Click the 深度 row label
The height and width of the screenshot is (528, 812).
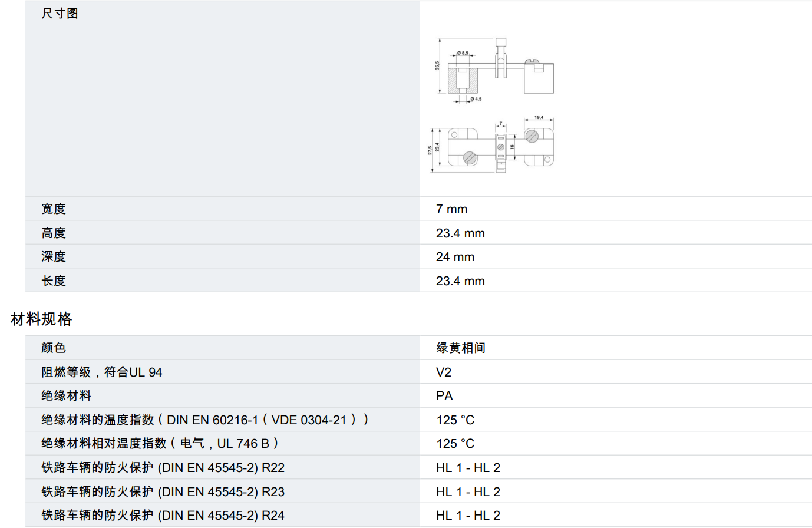point(54,257)
